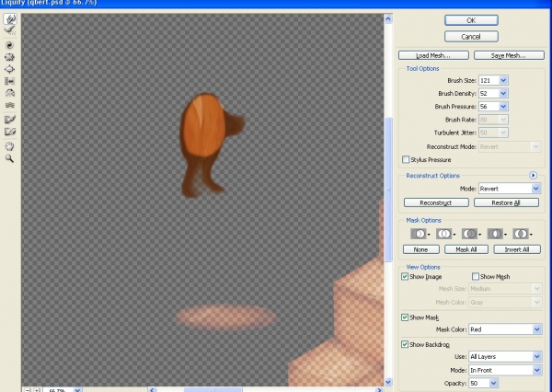Click the horizontal scrollbar left arrow
The image size is (552, 392).
(x=153, y=390)
